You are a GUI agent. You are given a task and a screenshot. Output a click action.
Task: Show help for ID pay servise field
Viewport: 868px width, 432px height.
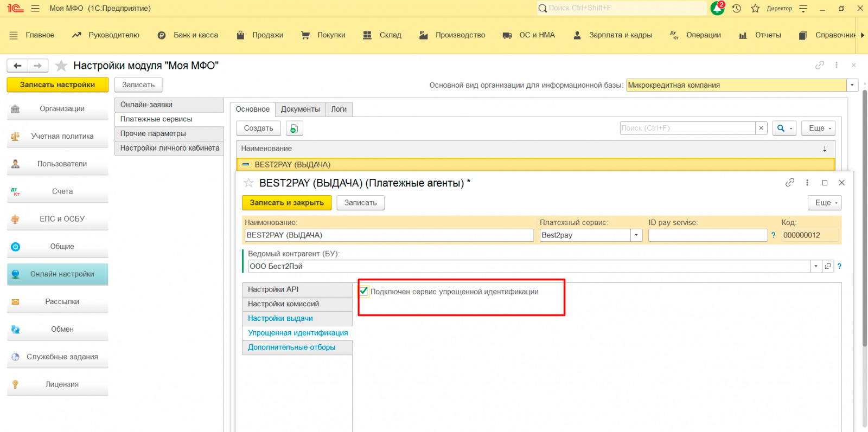774,235
